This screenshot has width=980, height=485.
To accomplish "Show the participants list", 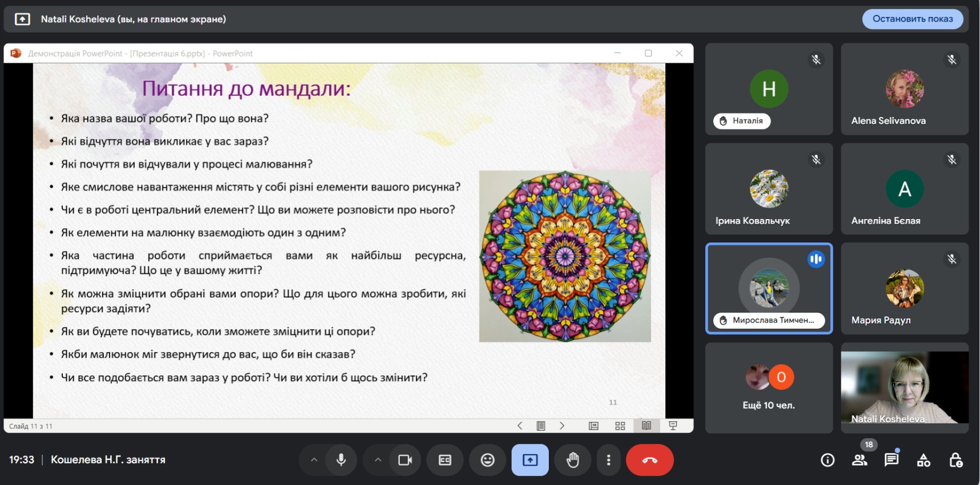I will click(x=859, y=460).
